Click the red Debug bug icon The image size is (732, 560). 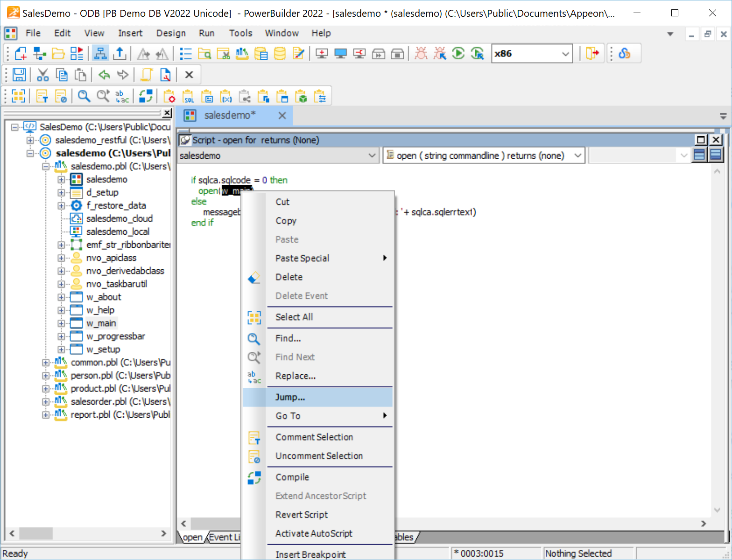(421, 54)
